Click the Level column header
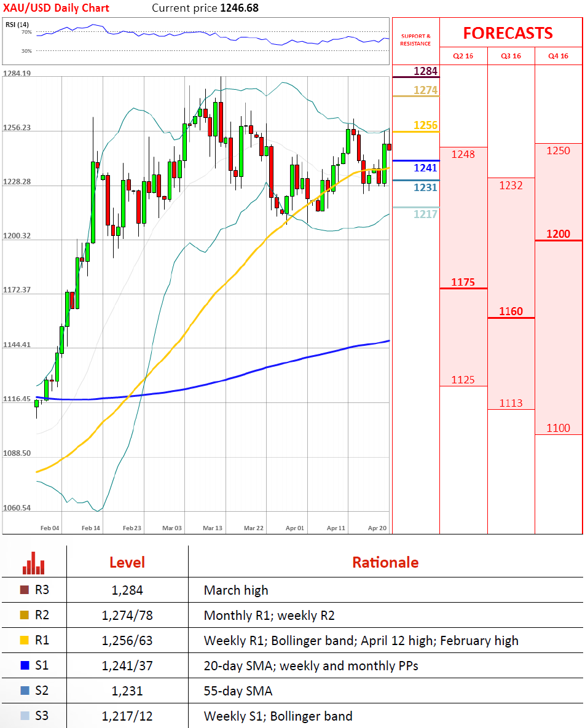This screenshot has height=728, width=585. pos(127,562)
